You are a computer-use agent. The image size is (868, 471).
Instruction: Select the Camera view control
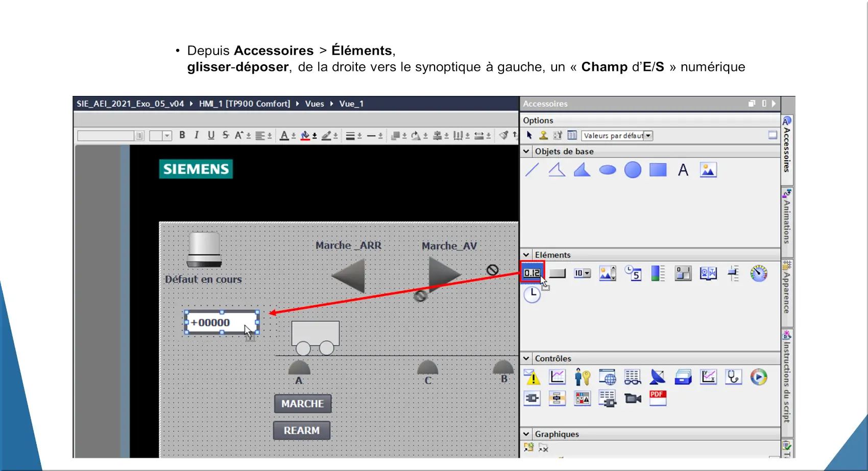point(633,398)
